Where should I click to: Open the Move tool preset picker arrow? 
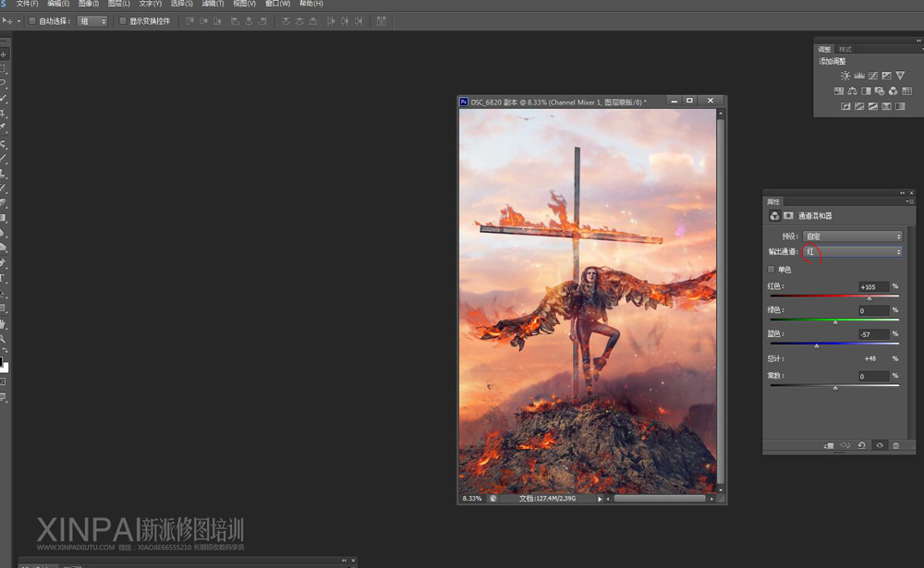18,21
